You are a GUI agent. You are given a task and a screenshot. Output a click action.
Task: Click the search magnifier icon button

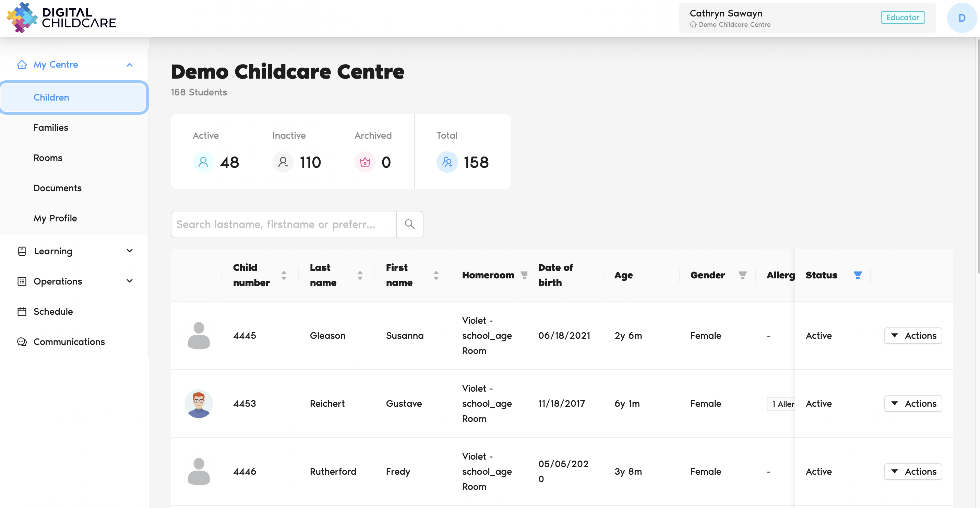409,224
